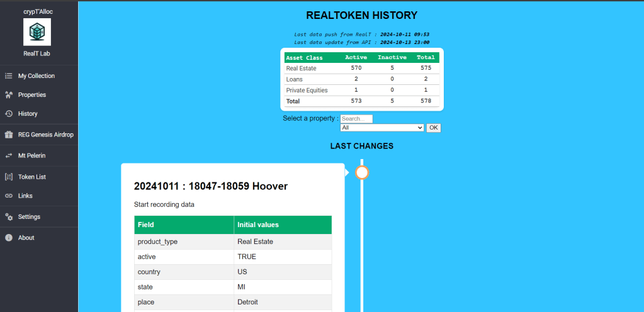Click the REG Genesis Airdrop gift icon
The image size is (644, 312).
[9, 135]
